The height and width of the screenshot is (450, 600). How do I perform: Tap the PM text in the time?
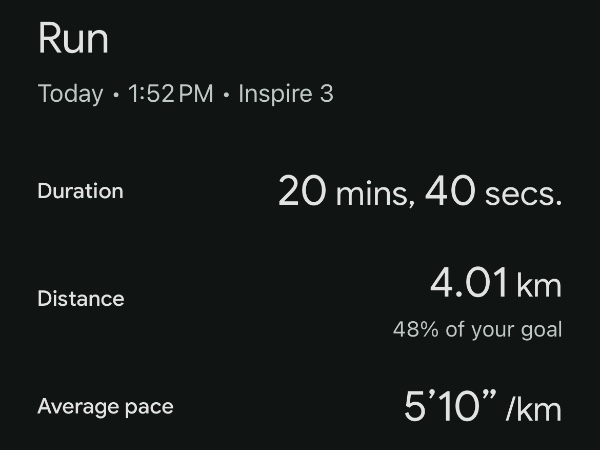[196, 93]
